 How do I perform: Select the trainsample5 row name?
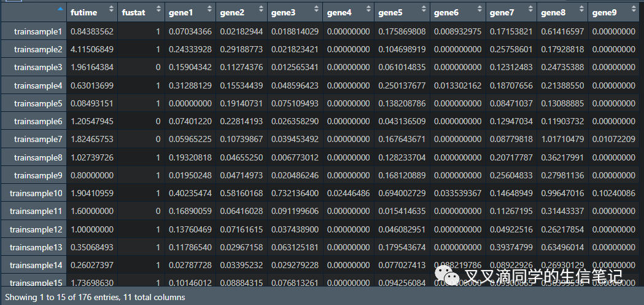[38, 103]
